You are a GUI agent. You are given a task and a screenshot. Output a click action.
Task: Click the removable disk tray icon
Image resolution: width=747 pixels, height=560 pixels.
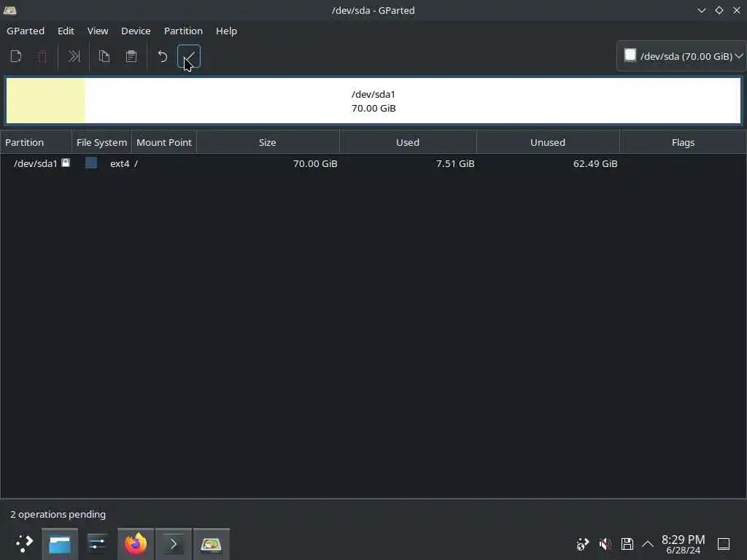pyautogui.click(x=627, y=544)
